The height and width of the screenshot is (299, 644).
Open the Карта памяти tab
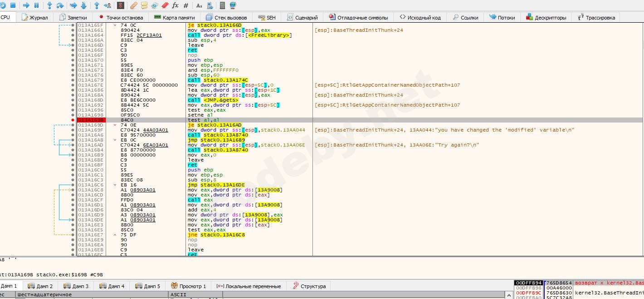[175, 18]
